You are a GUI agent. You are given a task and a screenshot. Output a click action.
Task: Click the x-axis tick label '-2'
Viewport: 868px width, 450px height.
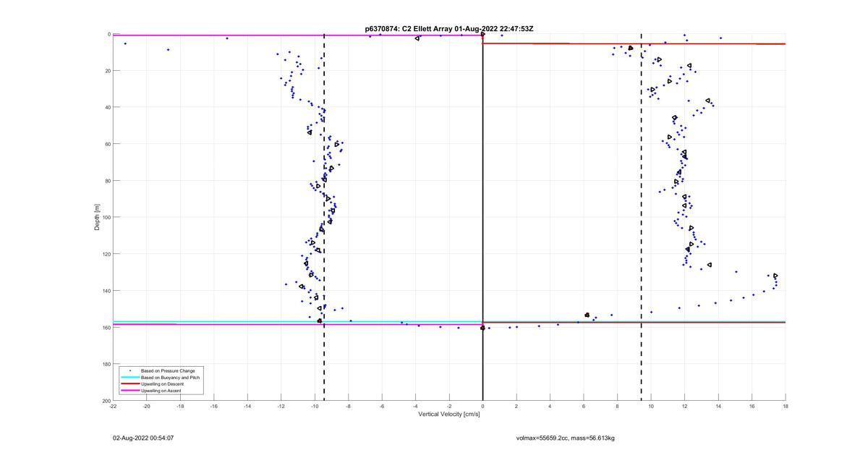449,407
